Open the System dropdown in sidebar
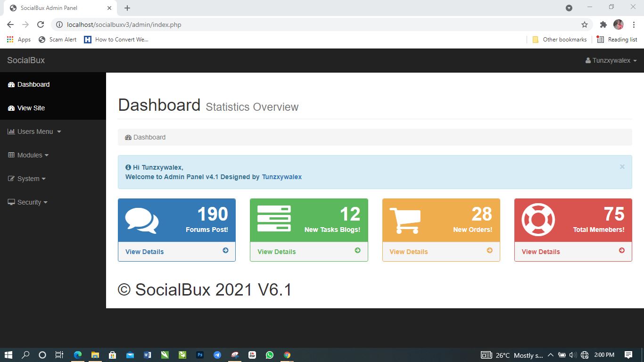 (28, 179)
